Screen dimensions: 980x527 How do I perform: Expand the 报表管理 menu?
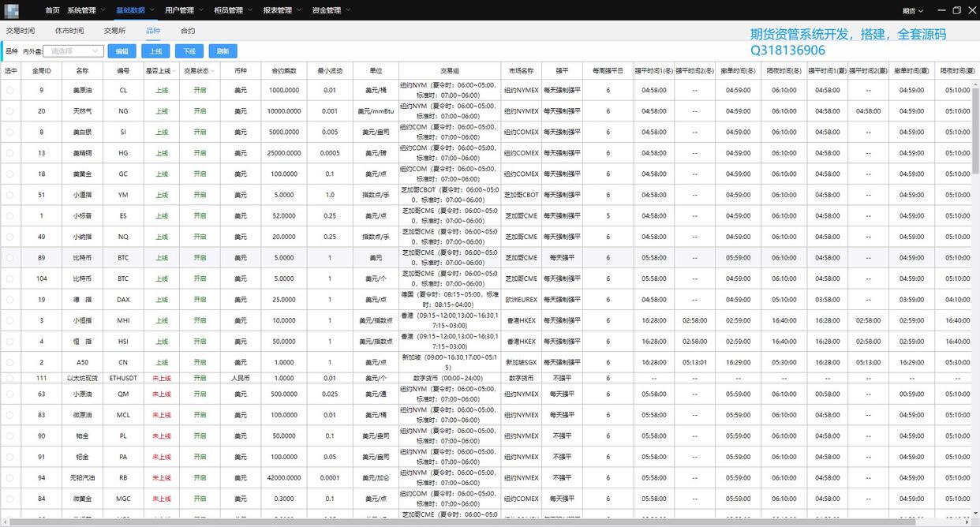coord(282,10)
